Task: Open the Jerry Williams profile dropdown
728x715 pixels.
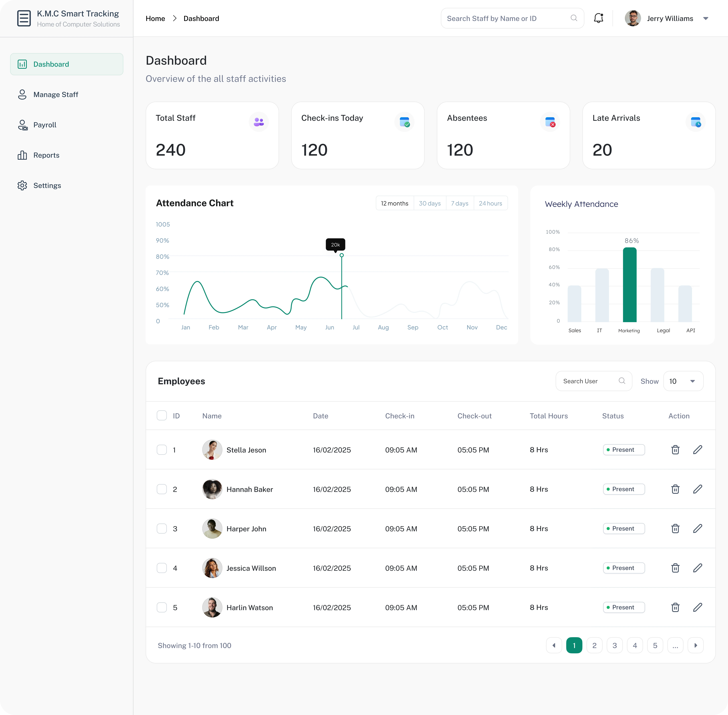Action: pos(706,18)
